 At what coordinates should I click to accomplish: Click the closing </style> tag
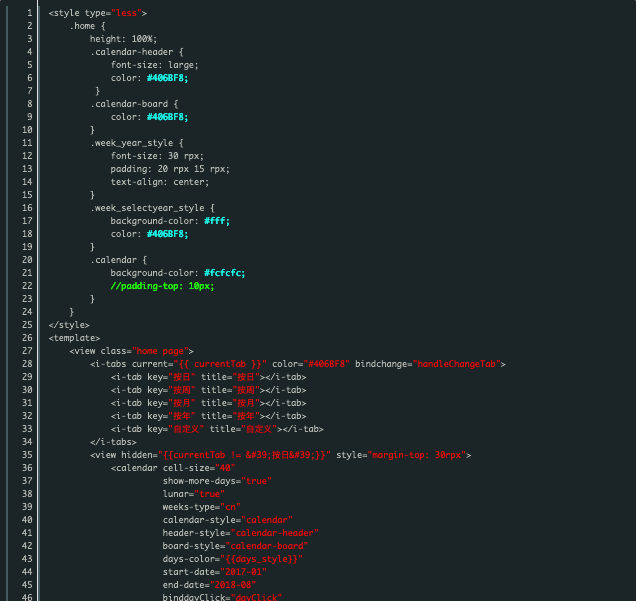coord(69,325)
